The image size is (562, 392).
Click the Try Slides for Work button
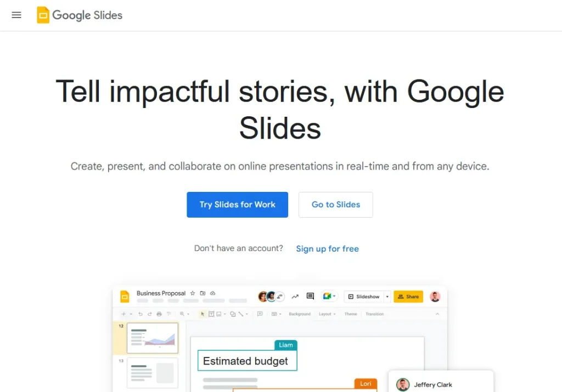tap(237, 204)
